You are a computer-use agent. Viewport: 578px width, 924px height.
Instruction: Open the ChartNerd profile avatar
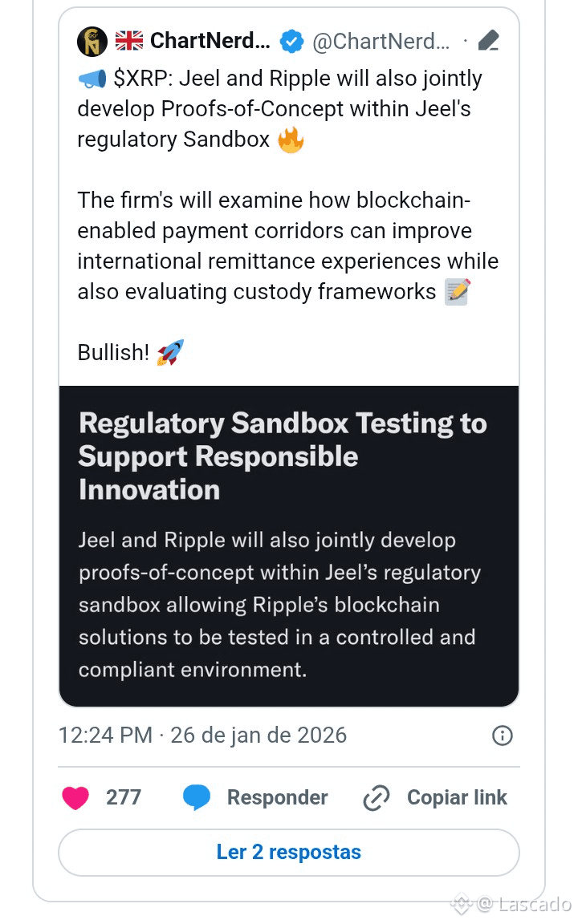click(x=92, y=42)
